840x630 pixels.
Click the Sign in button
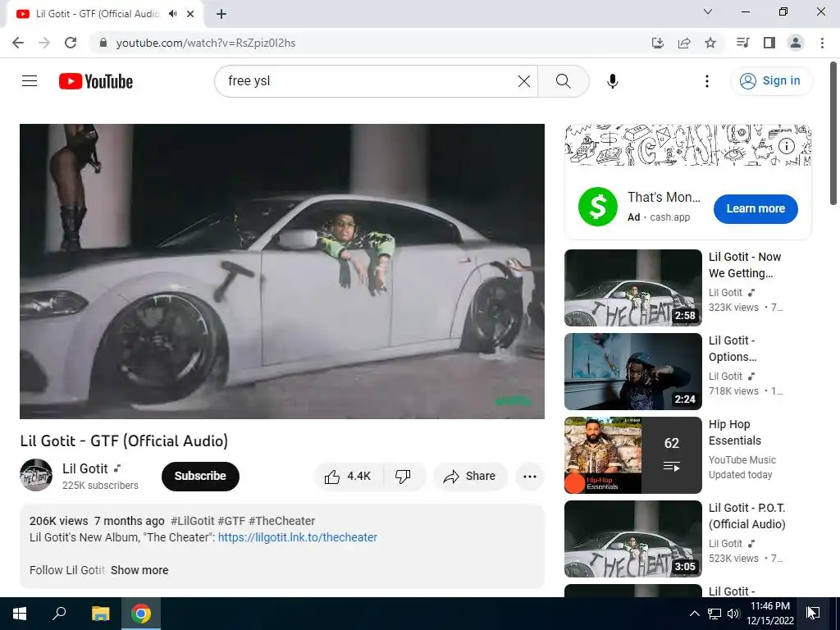pyautogui.click(x=771, y=81)
